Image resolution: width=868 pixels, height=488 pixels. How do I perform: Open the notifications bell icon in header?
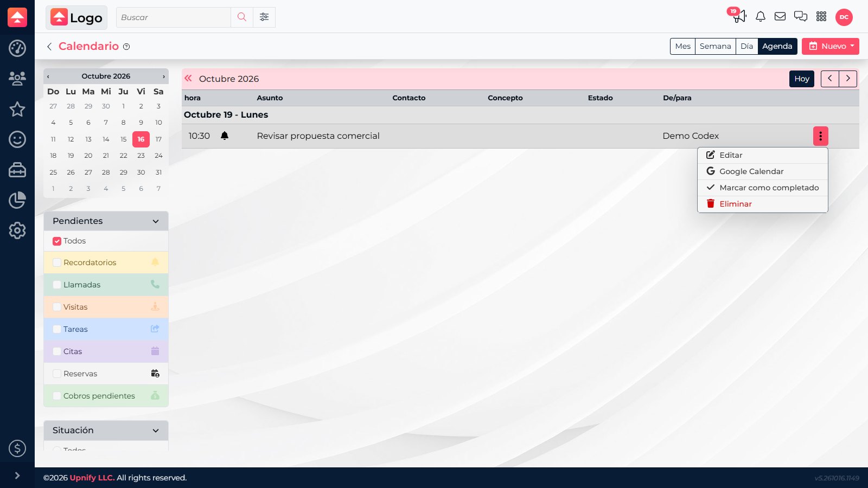tap(761, 17)
